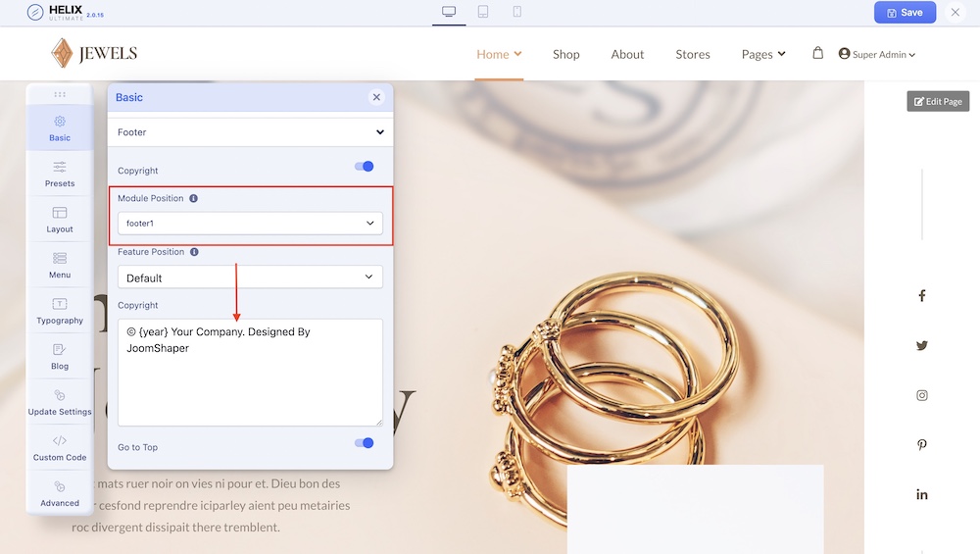Switch to tablet preview device
The image size is (980, 554).
pos(483,11)
